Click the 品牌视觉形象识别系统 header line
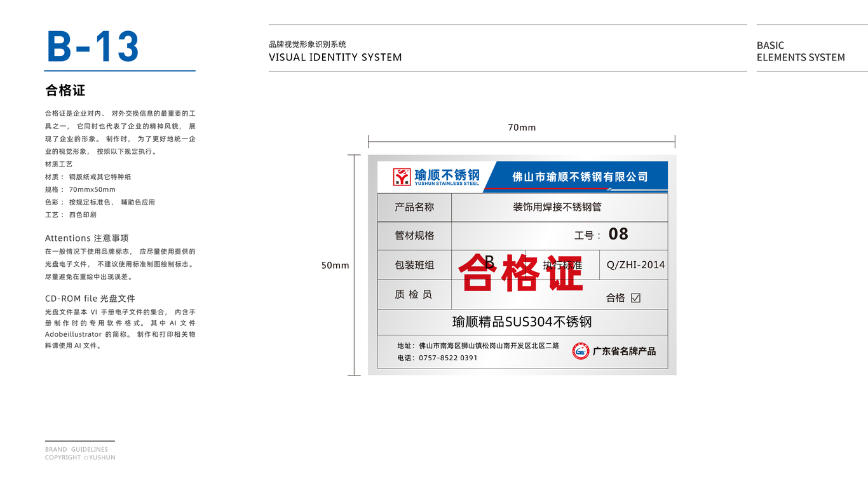Image resolution: width=868 pixels, height=488 pixels. coord(308,44)
